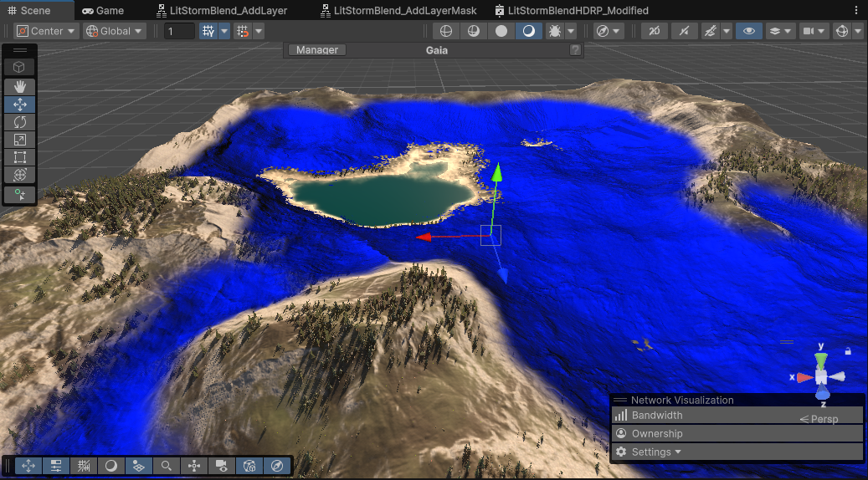Select the Hand view tool
The image size is (868, 480).
click(20, 86)
